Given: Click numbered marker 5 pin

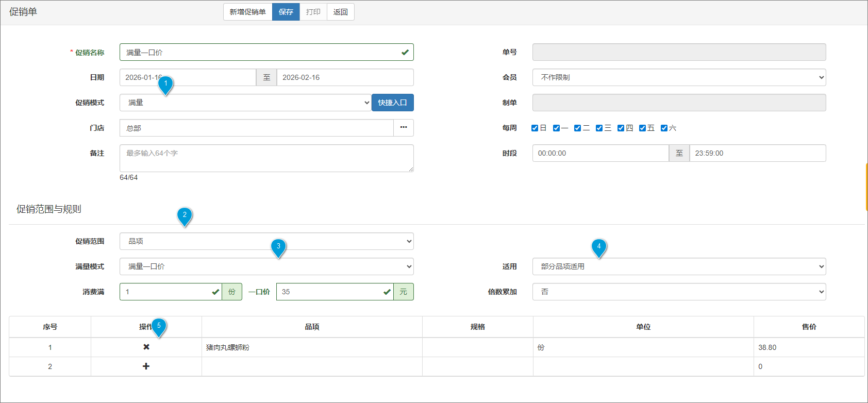Looking at the screenshot, I should tap(159, 327).
